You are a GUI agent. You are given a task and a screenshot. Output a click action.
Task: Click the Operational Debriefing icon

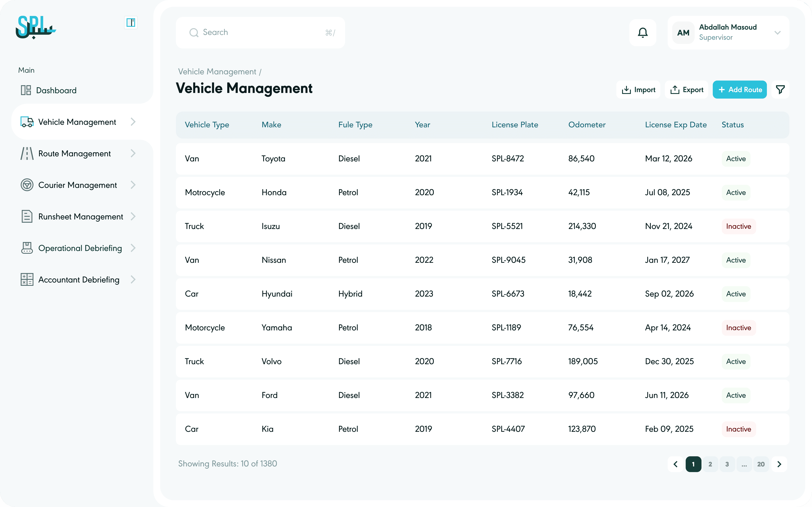click(x=27, y=248)
